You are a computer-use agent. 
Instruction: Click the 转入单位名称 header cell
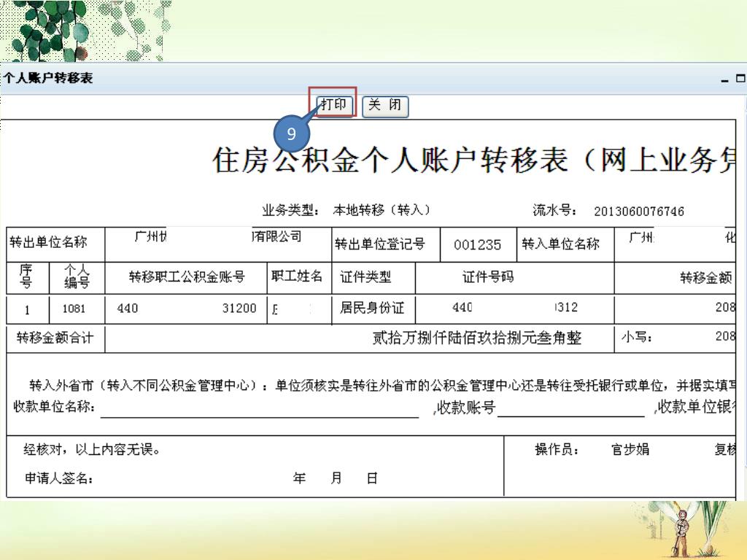pyautogui.click(x=560, y=244)
